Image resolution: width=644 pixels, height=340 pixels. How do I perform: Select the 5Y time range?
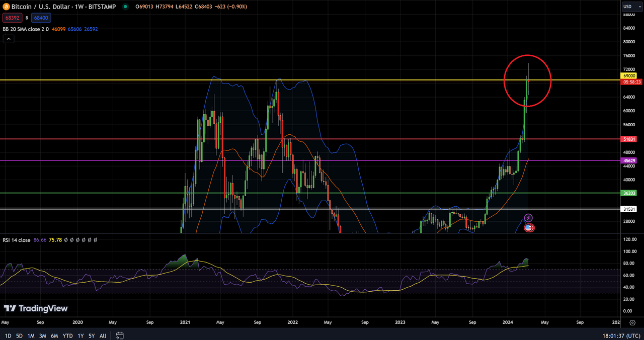(91, 335)
